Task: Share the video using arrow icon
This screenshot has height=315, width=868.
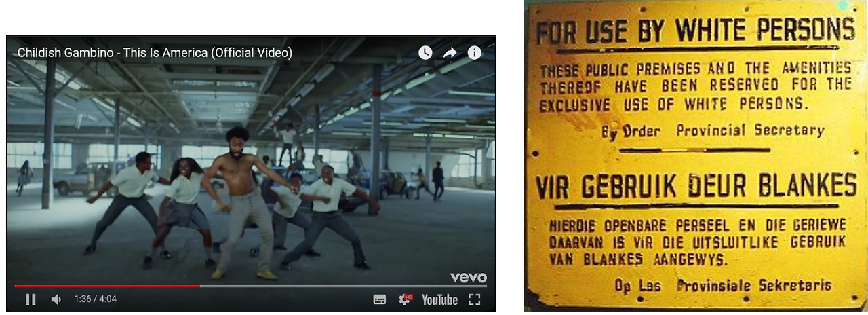Action: (450, 52)
